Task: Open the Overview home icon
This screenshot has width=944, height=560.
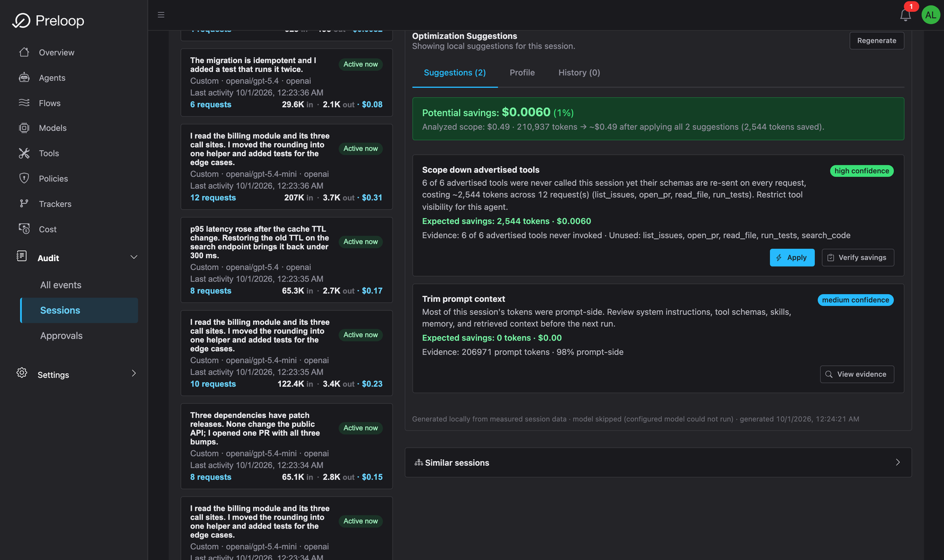Action: point(24,52)
